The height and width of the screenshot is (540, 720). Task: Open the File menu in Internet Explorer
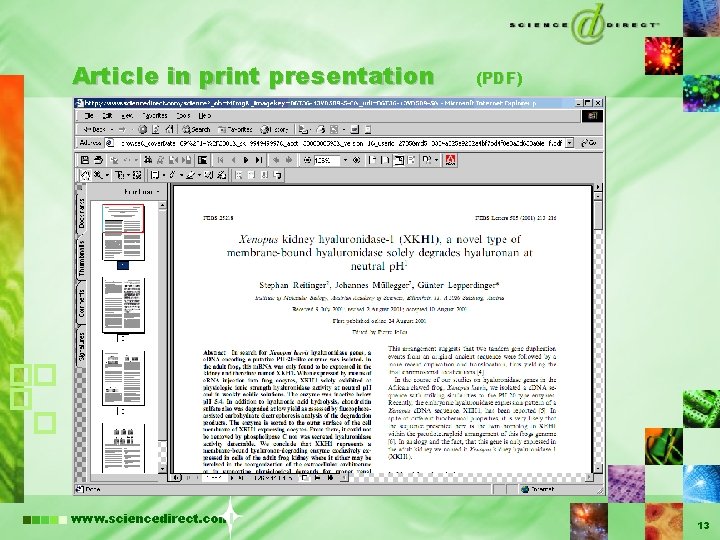click(89, 116)
